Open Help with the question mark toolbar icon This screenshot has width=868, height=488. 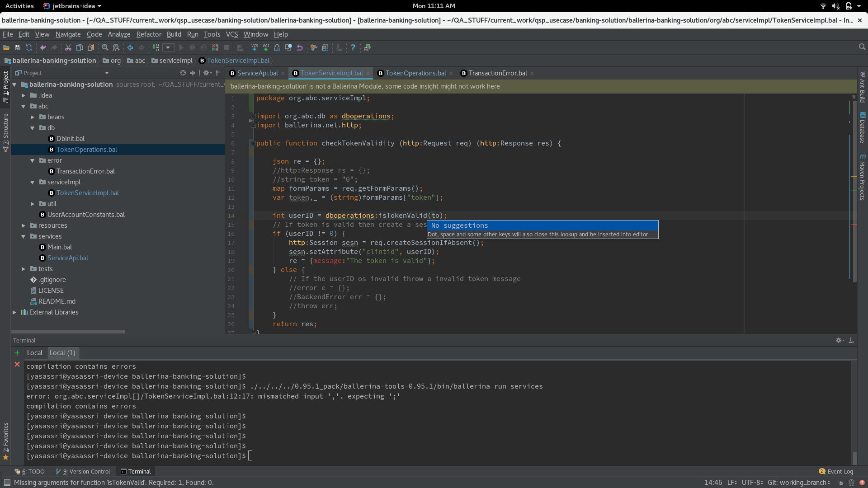353,47
